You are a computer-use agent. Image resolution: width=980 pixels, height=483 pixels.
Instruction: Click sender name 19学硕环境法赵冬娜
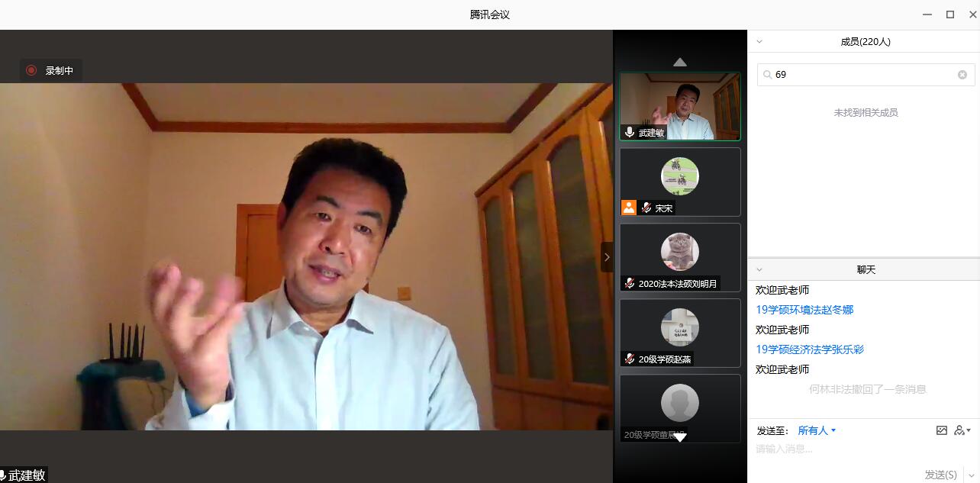pos(804,310)
